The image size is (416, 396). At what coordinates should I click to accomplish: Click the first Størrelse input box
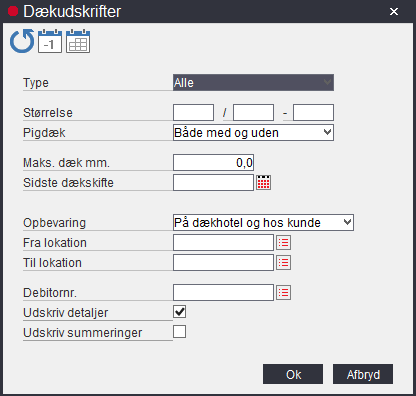coord(193,112)
